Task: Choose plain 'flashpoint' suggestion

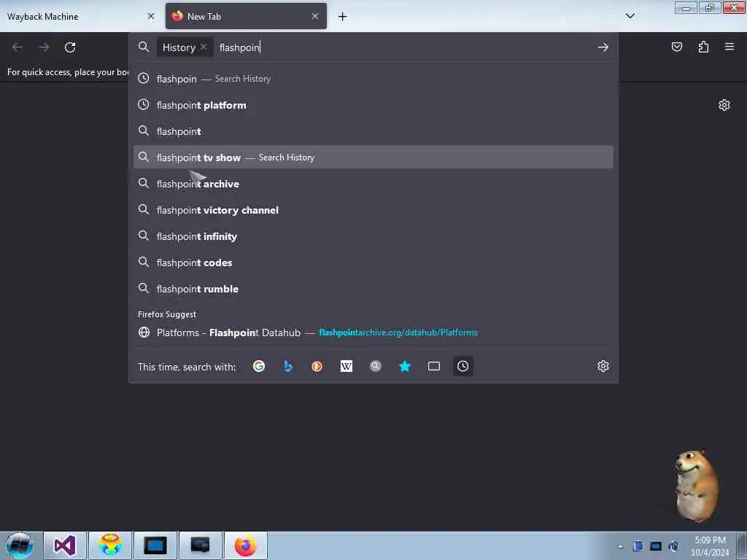Action: coord(373,131)
